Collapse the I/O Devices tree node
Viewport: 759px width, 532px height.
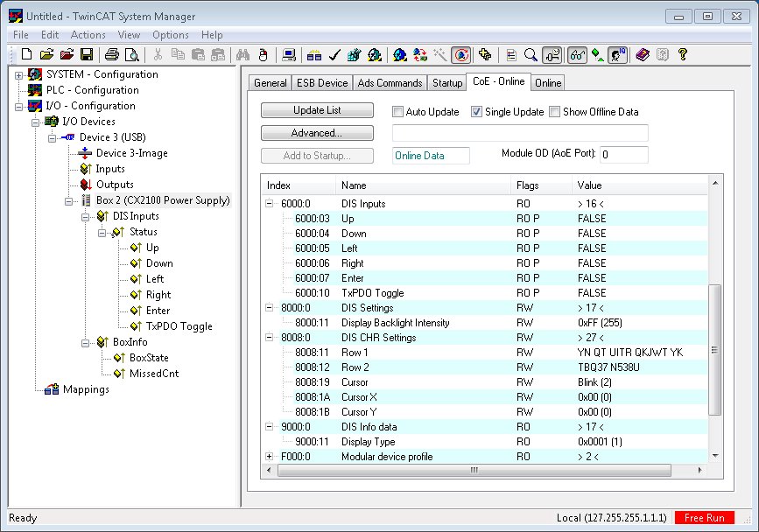[35, 122]
